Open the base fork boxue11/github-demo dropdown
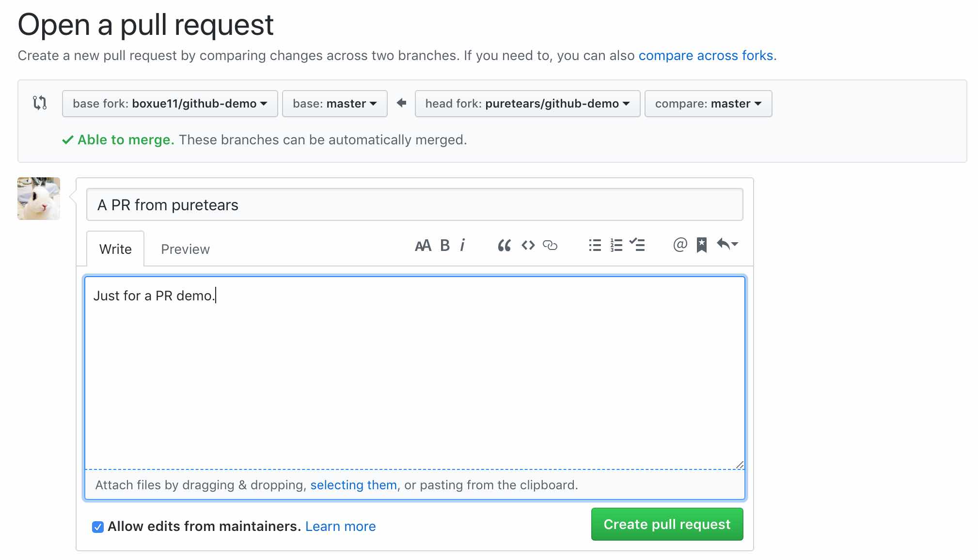978x560 pixels. (x=170, y=104)
